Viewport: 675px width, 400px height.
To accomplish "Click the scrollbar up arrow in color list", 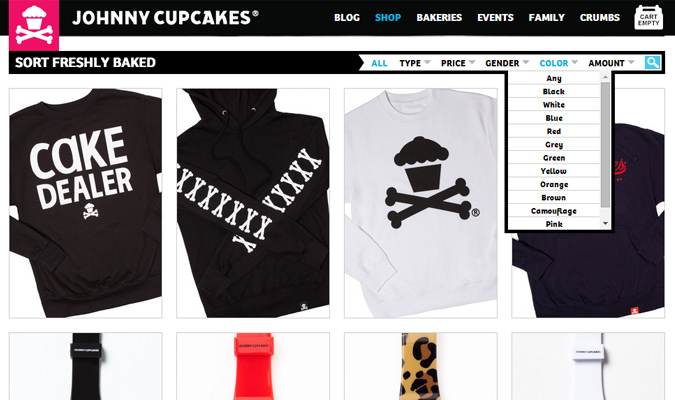I will click(x=605, y=77).
